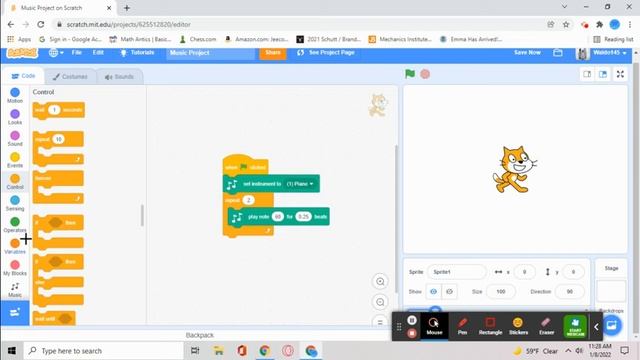Switch to small stage layout
The height and width of the screenshot is (360, 640).
[587, 74]
